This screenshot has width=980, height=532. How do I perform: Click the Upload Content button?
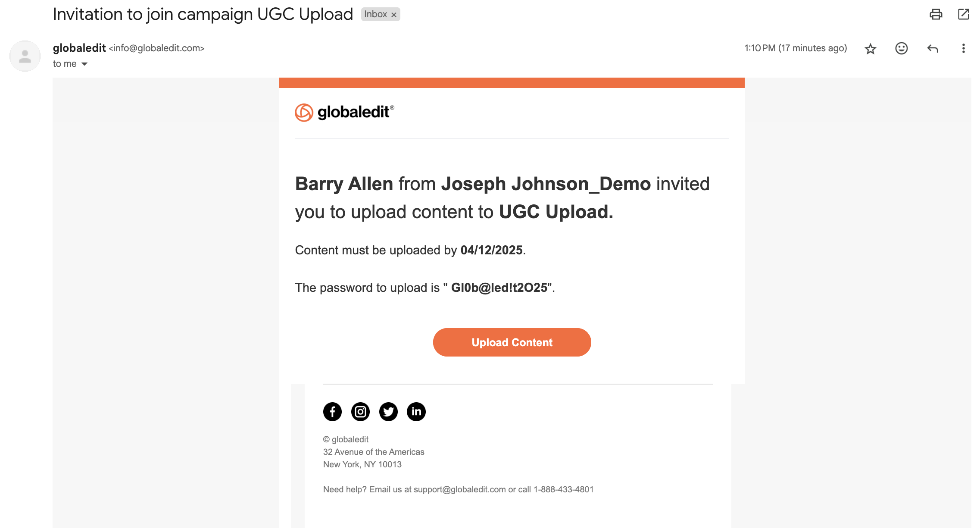(x=512, y=342)
